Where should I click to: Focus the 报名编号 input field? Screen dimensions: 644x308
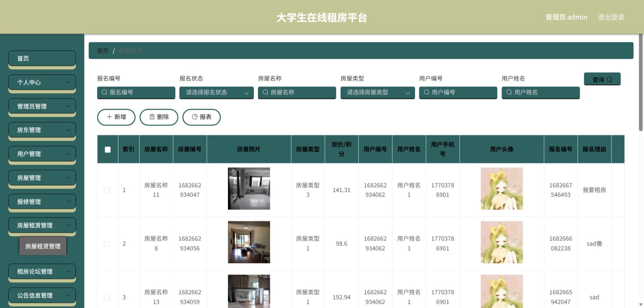(x=136, y=93)
